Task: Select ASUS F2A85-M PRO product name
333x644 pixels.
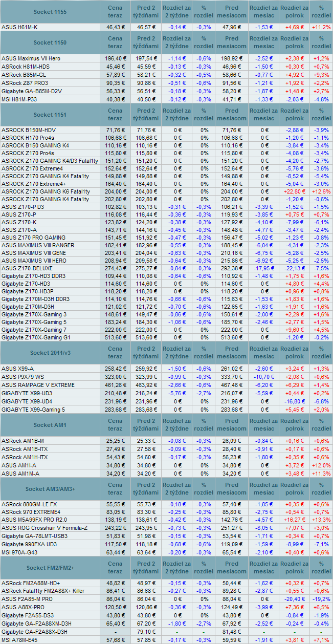Action: [x=27, y=598]
